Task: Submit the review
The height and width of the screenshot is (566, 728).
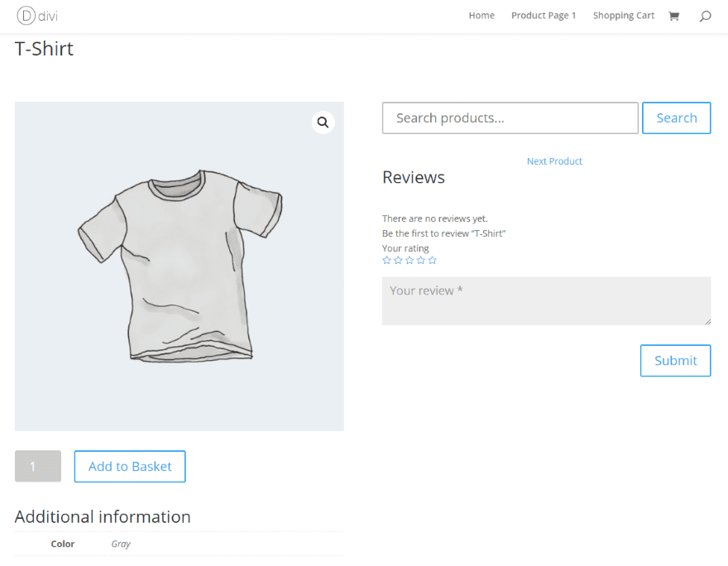Action: pyautogui.click(x=675, y=361)
